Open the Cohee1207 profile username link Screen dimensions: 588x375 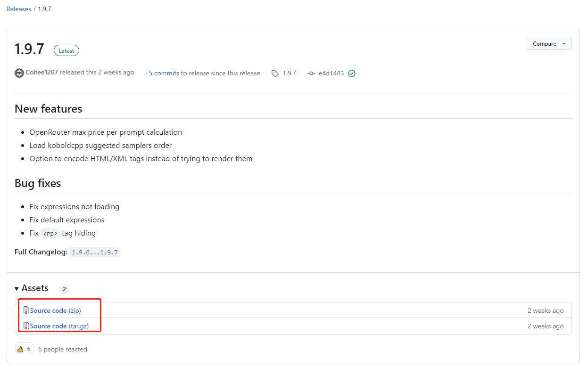pos(42,73)
